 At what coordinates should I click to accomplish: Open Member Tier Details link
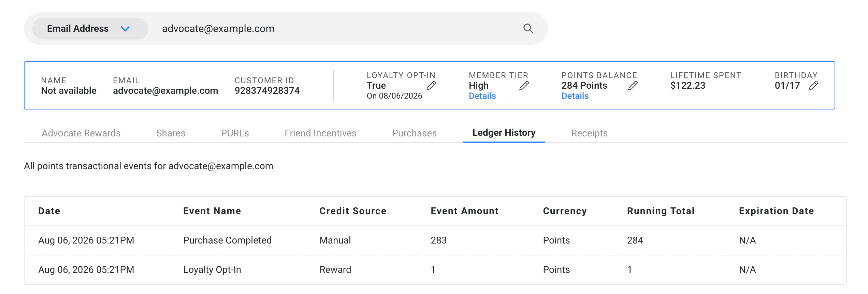point(482,96)
